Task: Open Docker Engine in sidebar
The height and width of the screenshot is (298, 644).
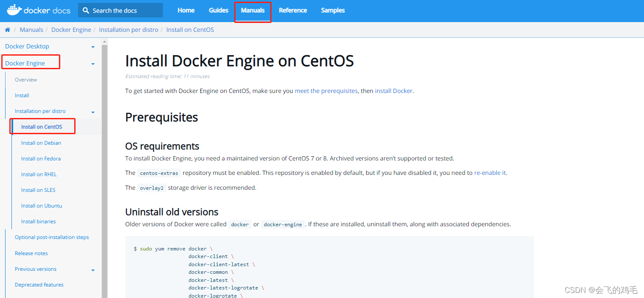Action: (x=25, y=63)
